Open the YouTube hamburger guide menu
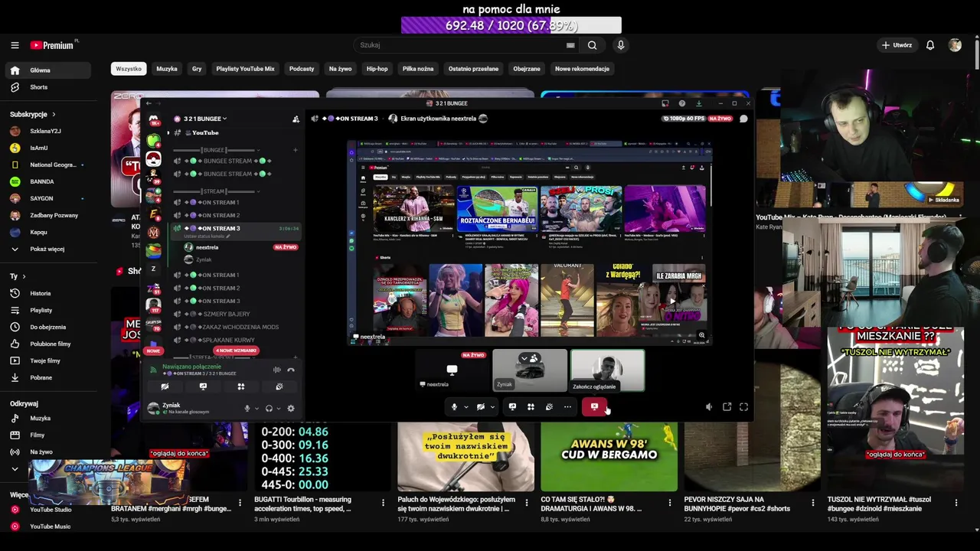 pos(15,45)
